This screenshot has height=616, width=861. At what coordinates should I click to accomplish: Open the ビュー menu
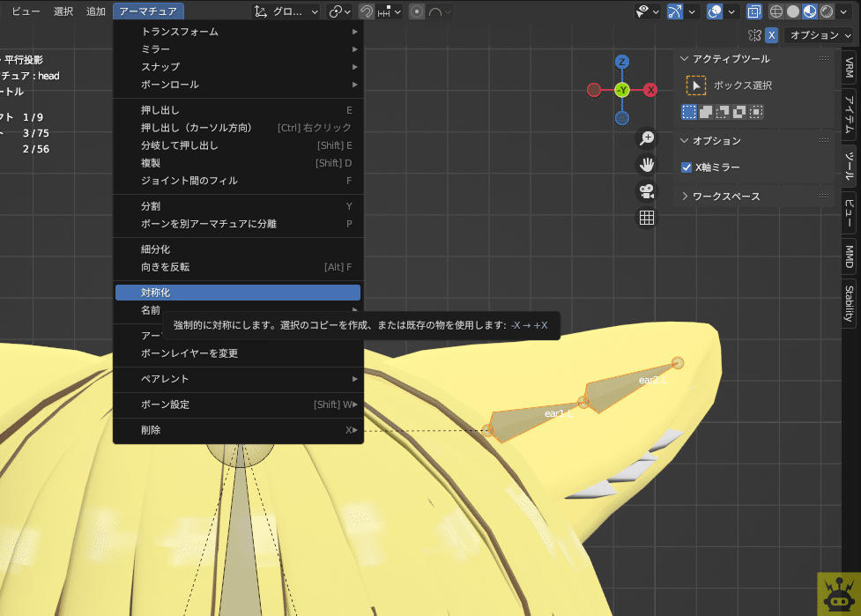[26, 11]
